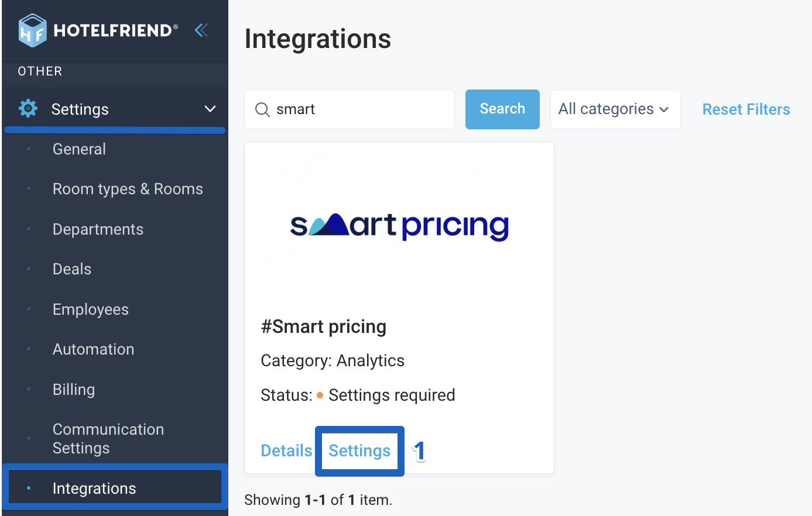812x516 pixels.
Task: Open the All categories dropdown
Action: click(615, 109)
